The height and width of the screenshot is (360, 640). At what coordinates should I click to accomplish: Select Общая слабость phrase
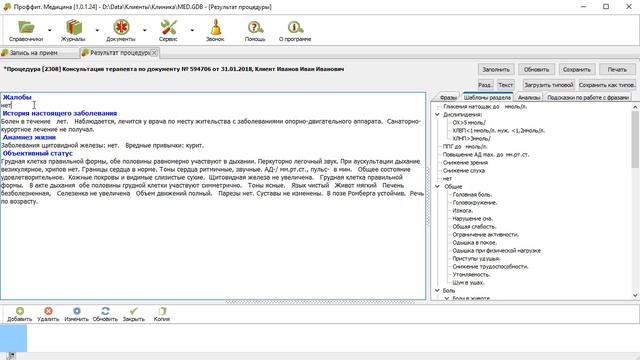click(x=474, y=227)
